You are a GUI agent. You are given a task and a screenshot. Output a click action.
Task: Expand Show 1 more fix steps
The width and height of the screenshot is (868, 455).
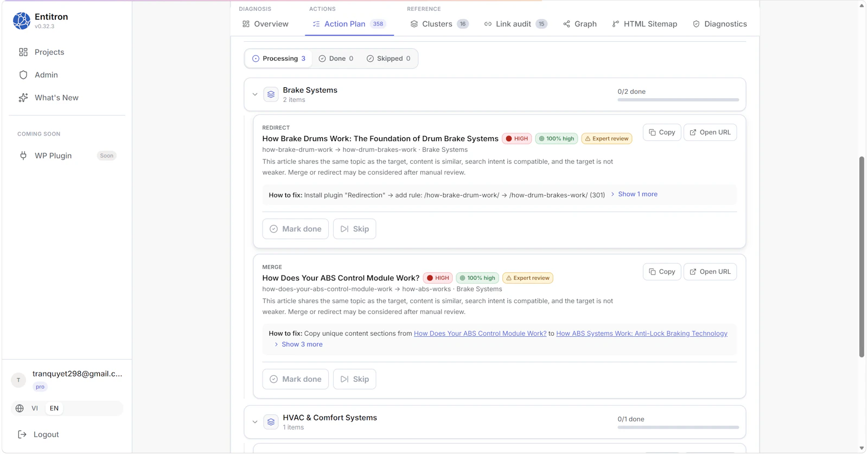pyautogui.click(x=634, y=194)
